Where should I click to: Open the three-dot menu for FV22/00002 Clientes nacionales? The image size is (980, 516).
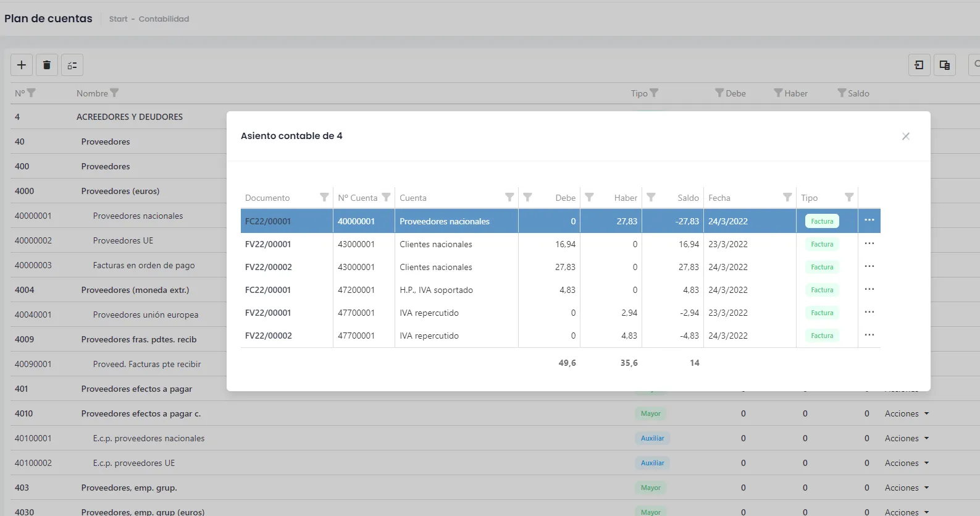click(x=869, y=266)
